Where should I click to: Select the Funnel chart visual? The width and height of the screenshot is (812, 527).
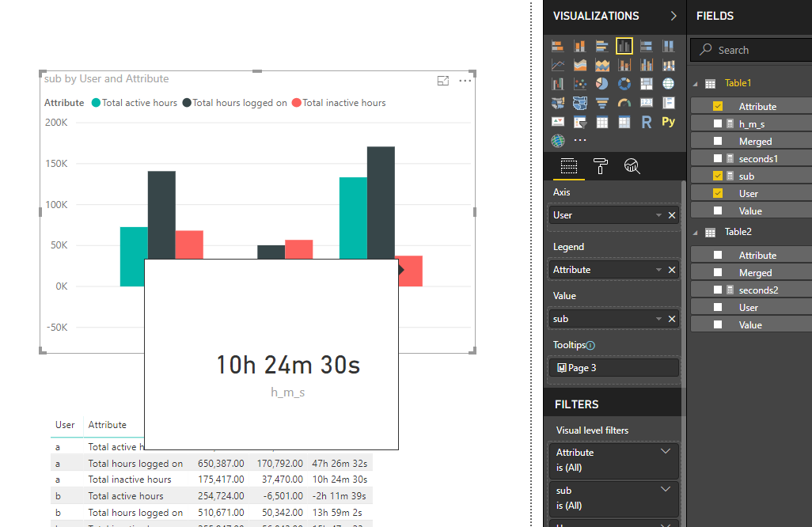coord(601,103)
